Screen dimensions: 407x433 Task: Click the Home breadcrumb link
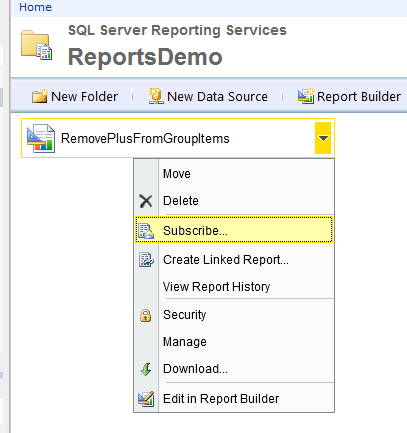(35, 7)
